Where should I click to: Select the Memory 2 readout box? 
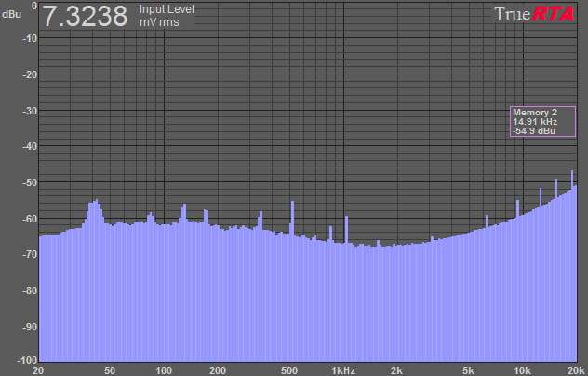pyautogui.click(x=542, y=122)
